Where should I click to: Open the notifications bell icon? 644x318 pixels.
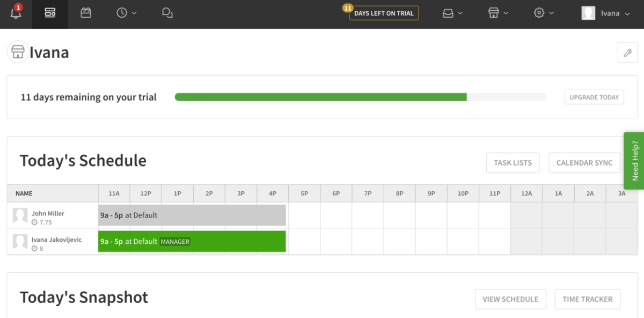click(x=16, y=13)
